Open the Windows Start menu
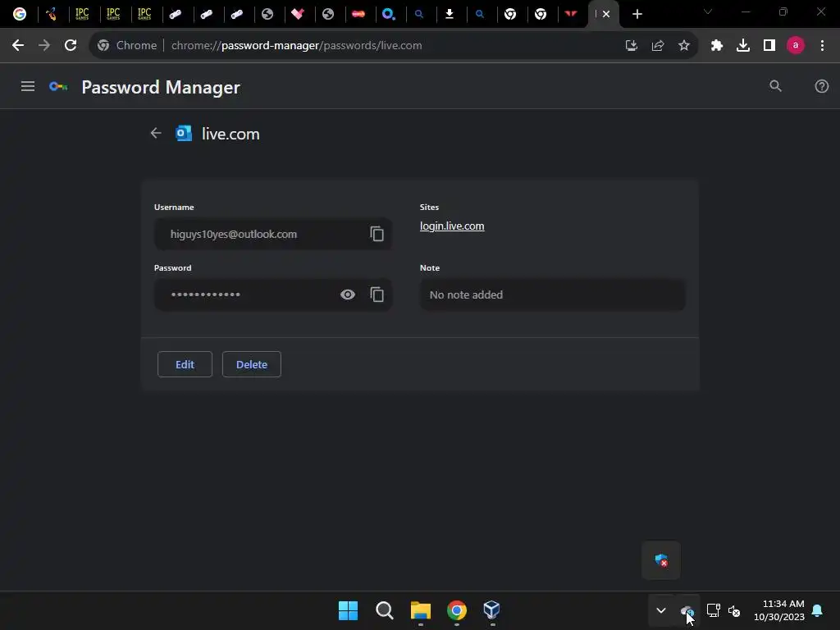Image resolution: width=840 pixels, height=630 pixels. [x=348, y=610]
